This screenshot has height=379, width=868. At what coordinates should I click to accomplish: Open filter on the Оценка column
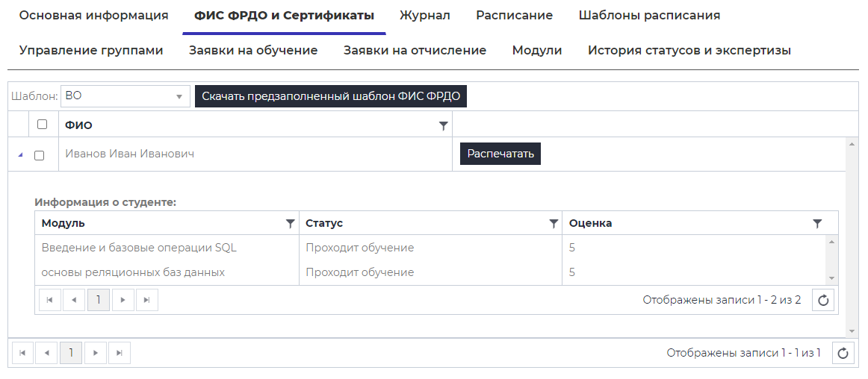pos(817,223)
